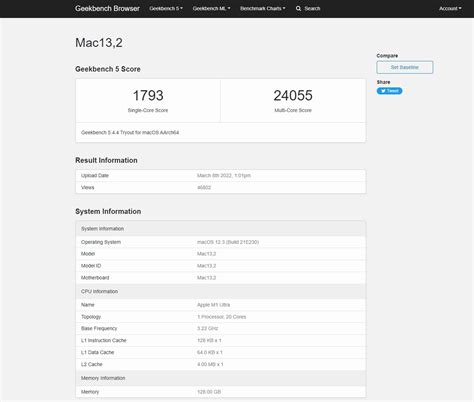474x402 pixels.
Task: Click the upload date value March 8th 2022
Action: pos(224,176)
